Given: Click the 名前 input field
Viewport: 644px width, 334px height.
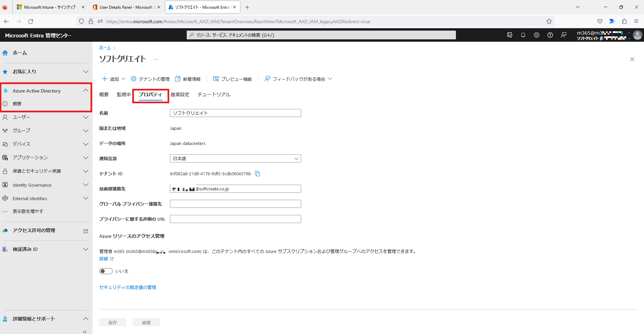Looking at the screenshot, I should [x=236, y=113].
